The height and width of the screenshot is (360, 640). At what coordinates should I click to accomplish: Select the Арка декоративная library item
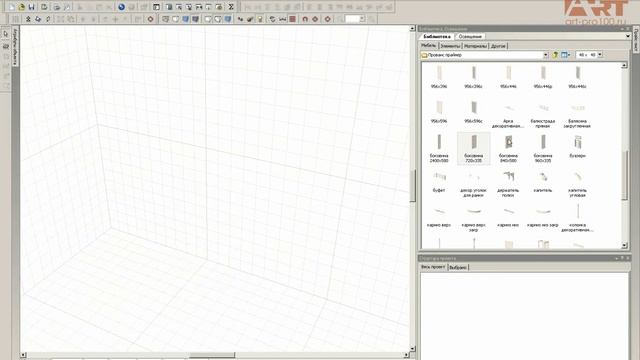pos(508,116)
